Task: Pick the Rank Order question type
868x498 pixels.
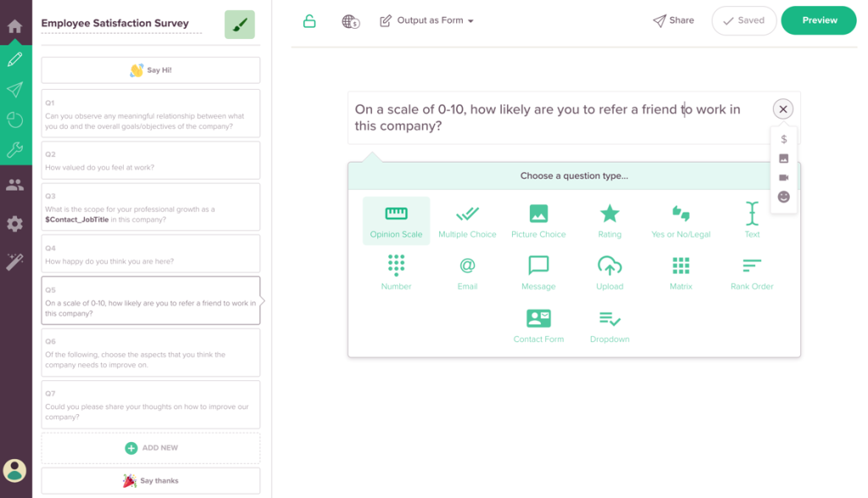Action: (x=752, y=271)
